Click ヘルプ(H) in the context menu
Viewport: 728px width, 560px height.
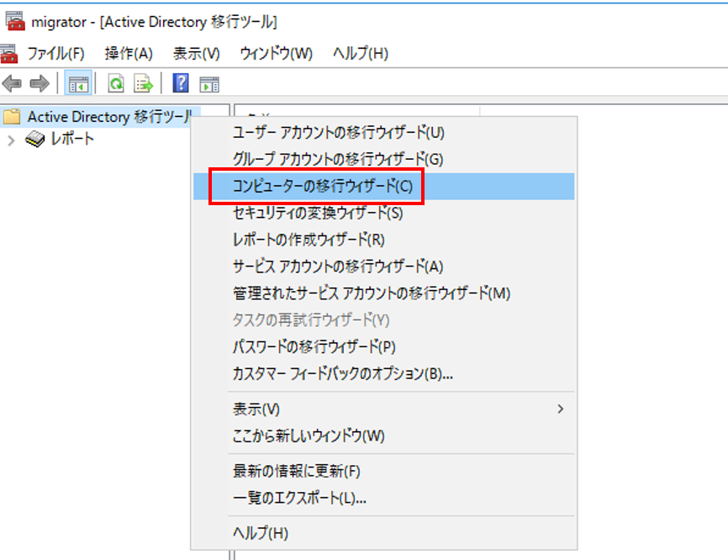[x=384, y=533]
